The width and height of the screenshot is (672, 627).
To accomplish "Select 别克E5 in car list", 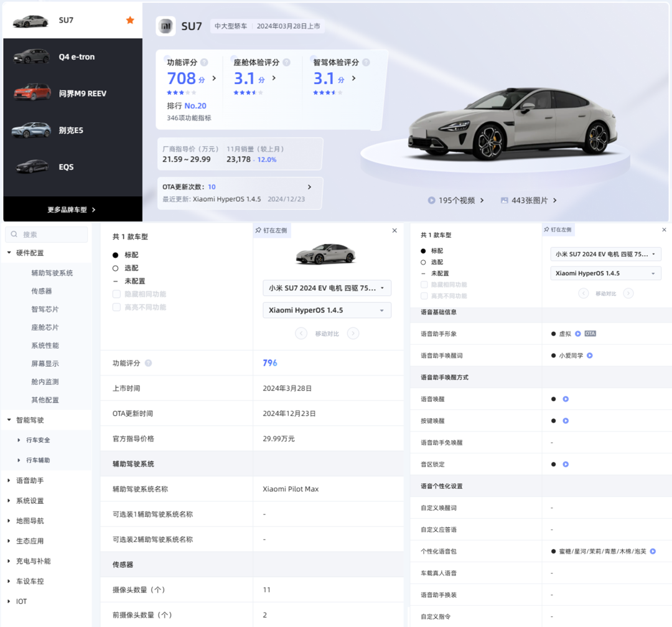I will coord(73,130).
